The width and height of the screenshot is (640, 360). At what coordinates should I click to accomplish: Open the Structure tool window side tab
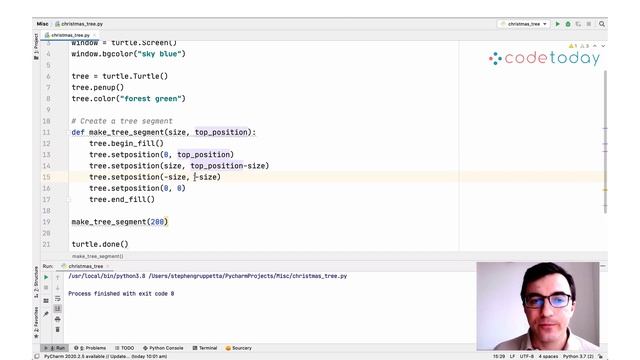pyautogui.click(x=36, y=282)
